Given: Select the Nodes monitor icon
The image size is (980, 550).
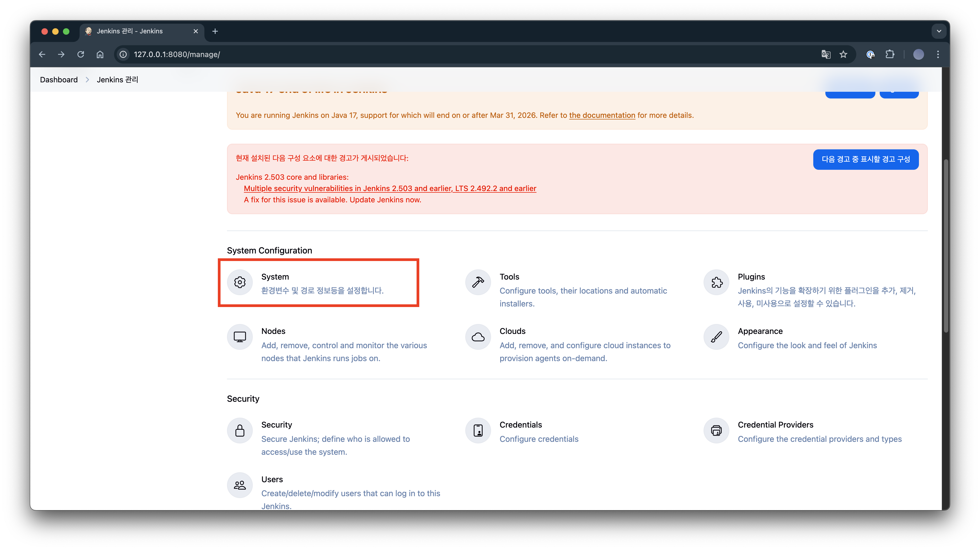Looking at the screenshot, I should (240, 337).
